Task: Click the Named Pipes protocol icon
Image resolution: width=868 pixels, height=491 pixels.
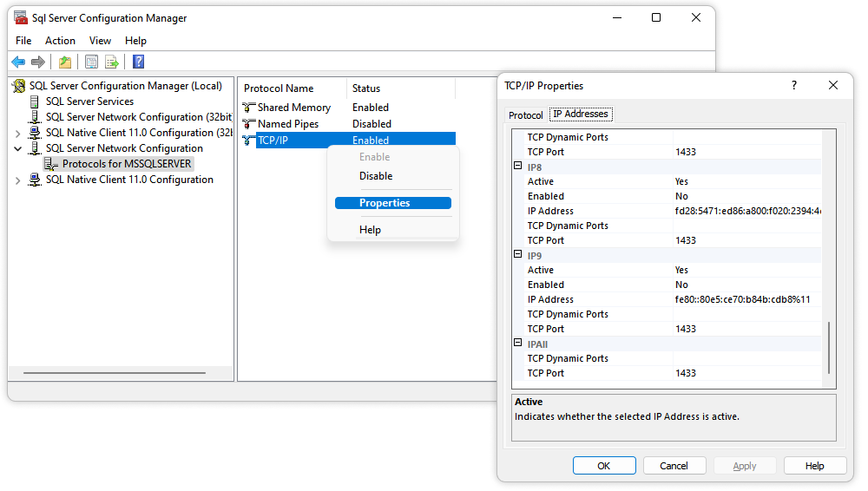Action: [x=249, y=124]
